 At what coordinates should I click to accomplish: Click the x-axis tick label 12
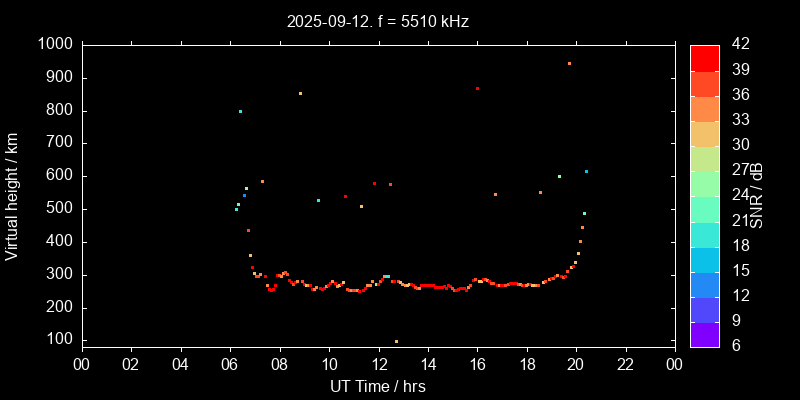click(378, 364)
